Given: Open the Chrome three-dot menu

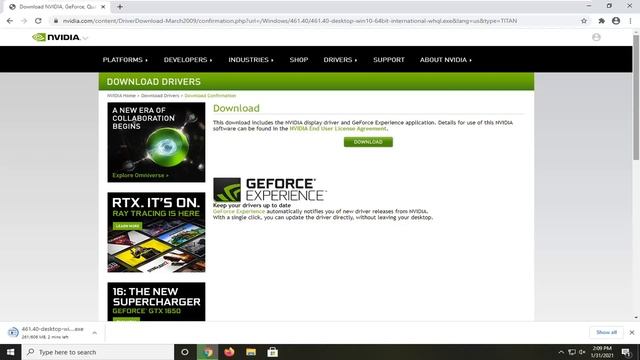Looking at the screenshot, I should click(x=631, y=21).
